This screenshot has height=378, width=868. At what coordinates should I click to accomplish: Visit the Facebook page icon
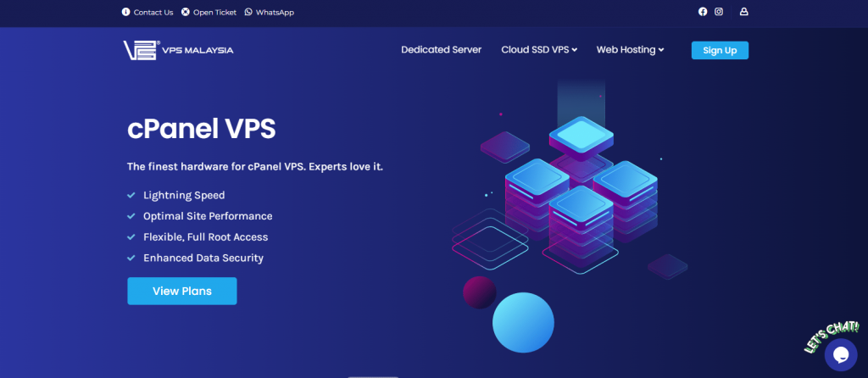click(703, 12)
